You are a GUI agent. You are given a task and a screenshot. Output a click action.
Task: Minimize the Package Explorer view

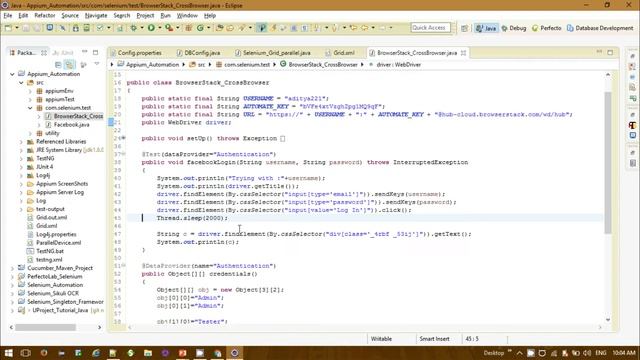tap(84, 52)
